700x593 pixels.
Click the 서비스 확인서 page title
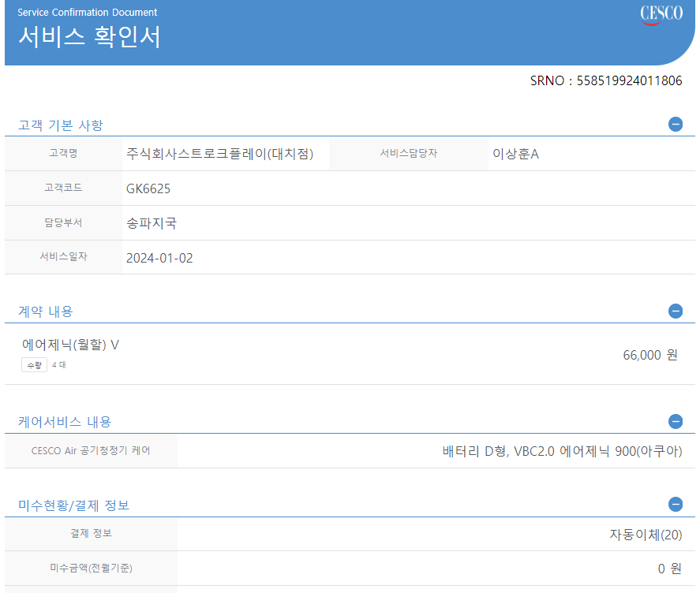pos(89,37)
